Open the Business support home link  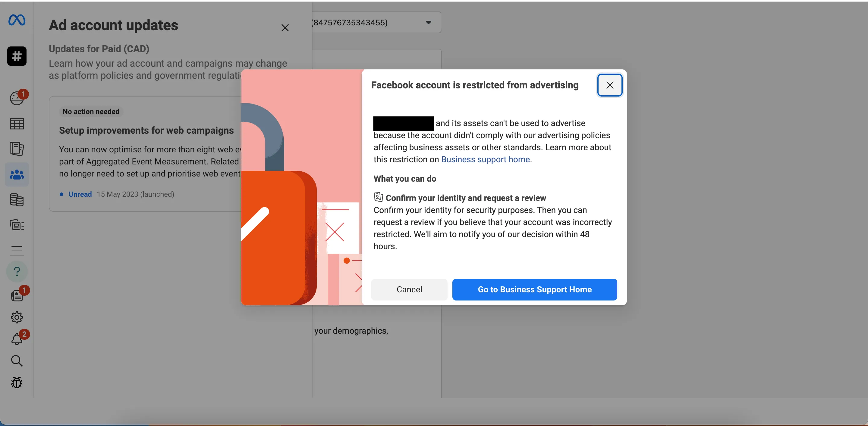click(x=486, y=159)
